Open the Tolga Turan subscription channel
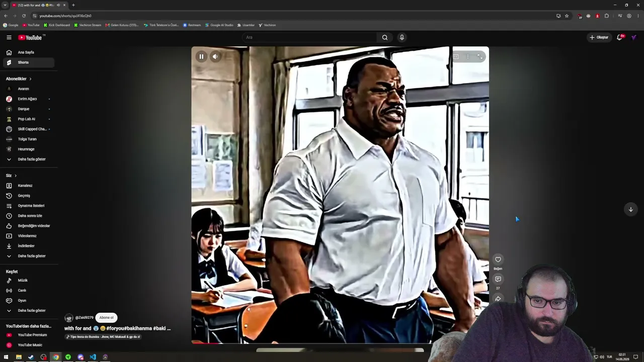The width and height of the screenshot is (644, 362). coord(28,139)
